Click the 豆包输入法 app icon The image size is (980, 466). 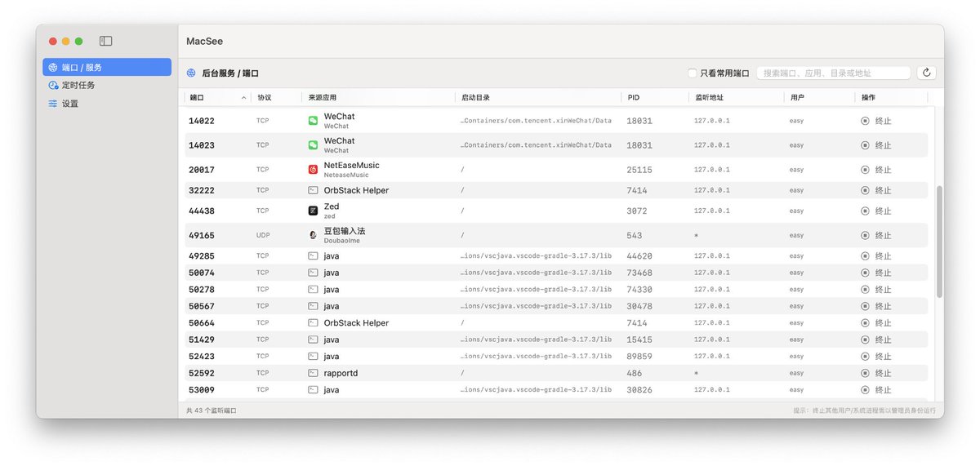point(313,235)
